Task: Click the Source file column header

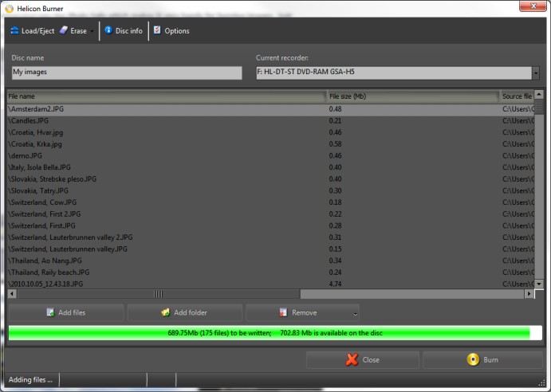Action: click(517, 96)
